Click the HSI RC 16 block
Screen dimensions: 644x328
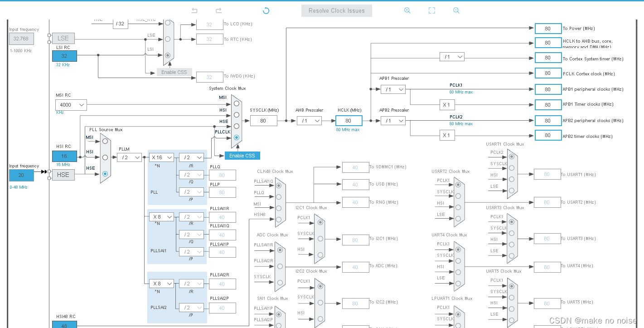[x=64, y=156]
